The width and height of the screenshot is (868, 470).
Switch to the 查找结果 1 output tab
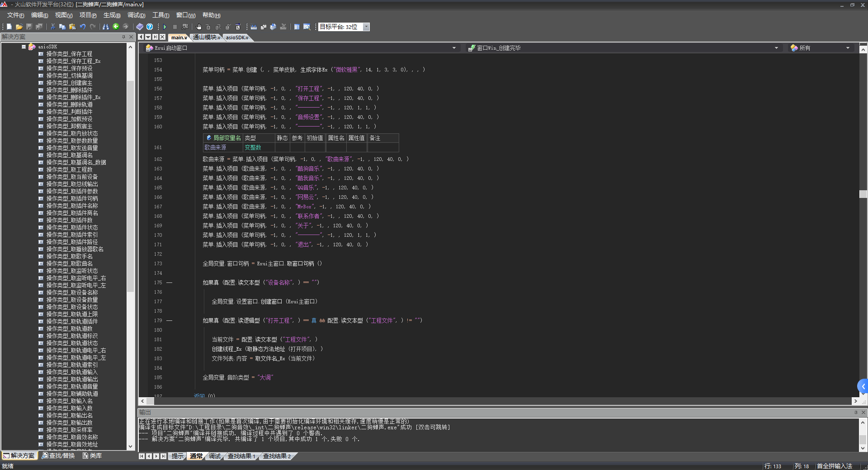click(x=241, y=456)
